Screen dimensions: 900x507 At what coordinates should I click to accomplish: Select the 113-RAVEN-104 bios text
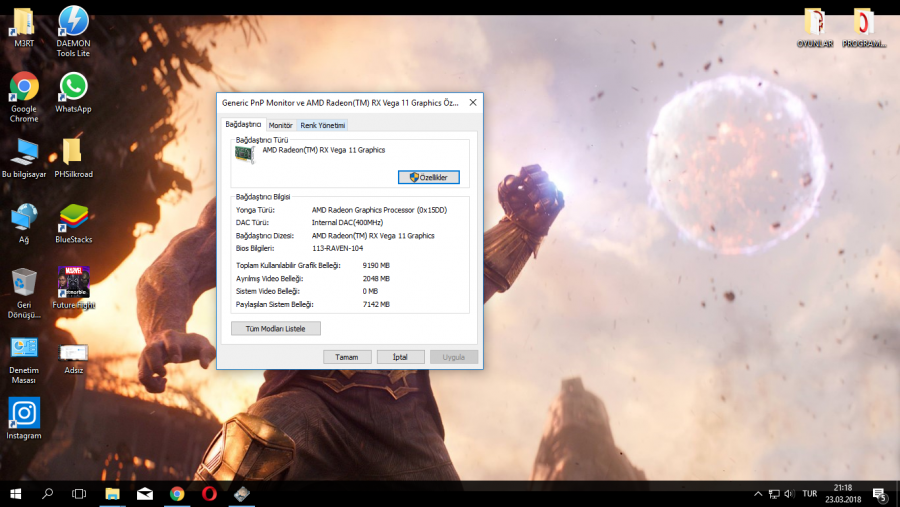pos(338,249)
